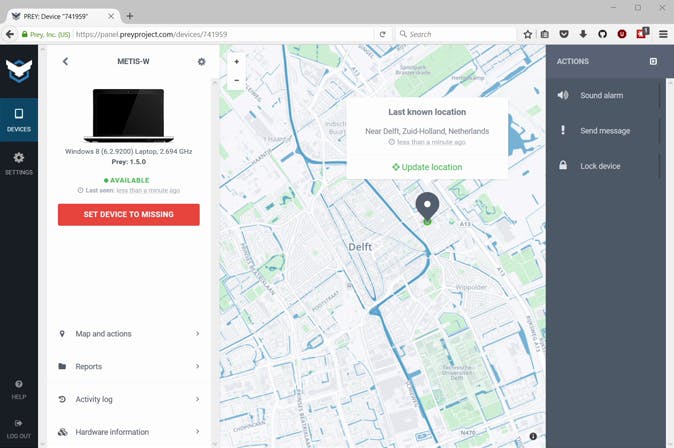Screen dimensions: 674x448
Task: Click the GitHub extension icon
Action: click(x=602, y=34)
